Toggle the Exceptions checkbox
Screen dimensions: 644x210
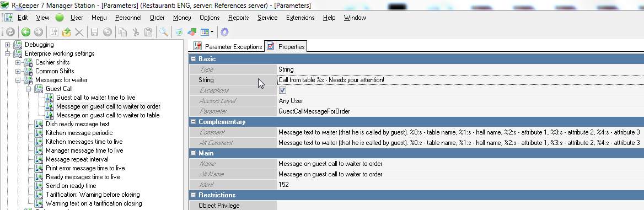[x=282, y=90]
